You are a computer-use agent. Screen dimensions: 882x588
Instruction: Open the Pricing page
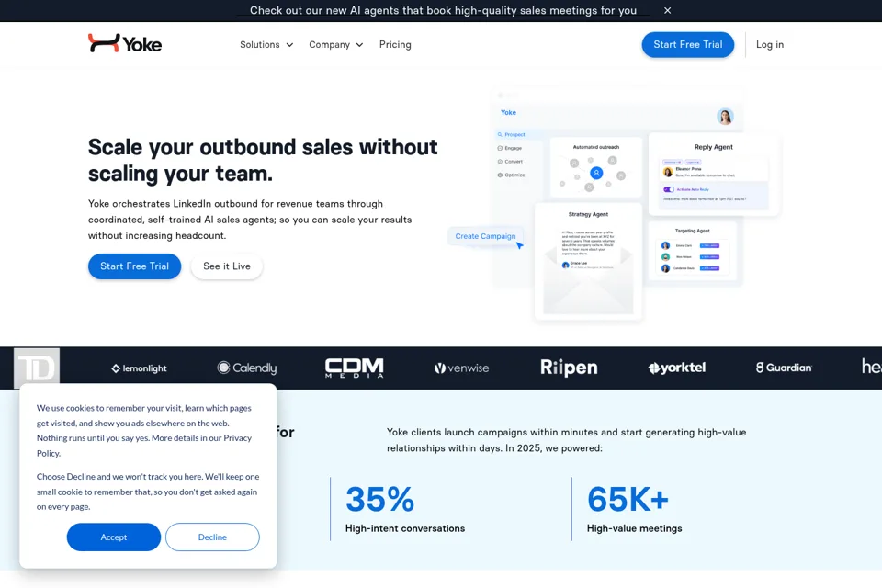click(x=395, y=44)
